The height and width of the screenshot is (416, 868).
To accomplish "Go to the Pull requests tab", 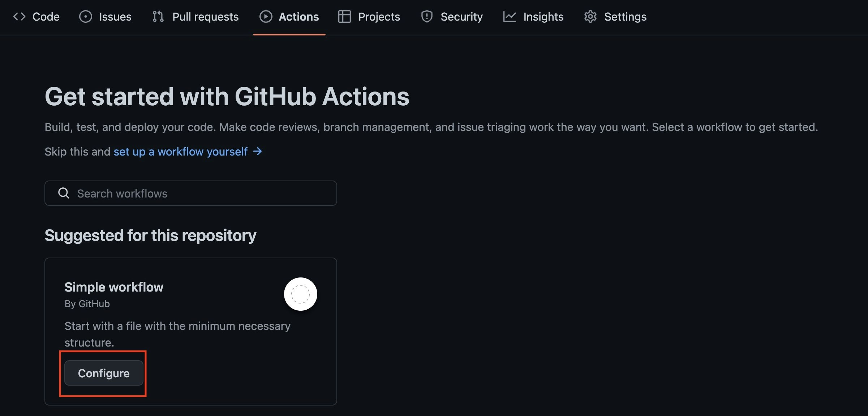I will click(x=205, y=17).
